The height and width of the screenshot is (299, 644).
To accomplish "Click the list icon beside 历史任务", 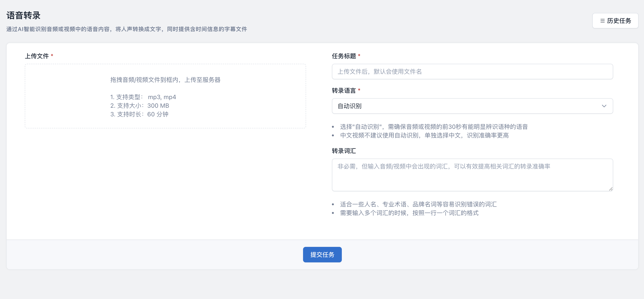I will (602, 21).
